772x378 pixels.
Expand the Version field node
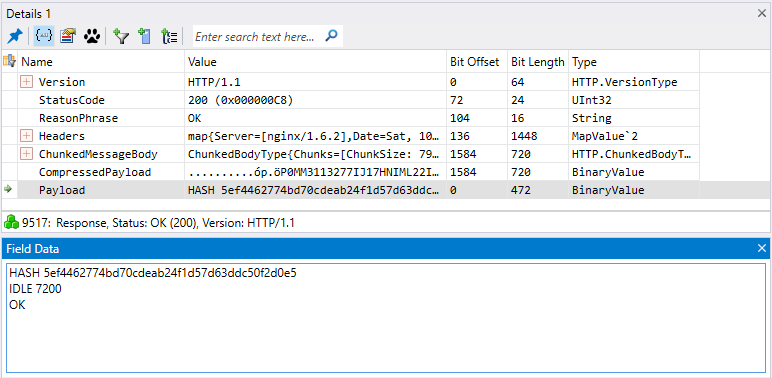(26, 82)
